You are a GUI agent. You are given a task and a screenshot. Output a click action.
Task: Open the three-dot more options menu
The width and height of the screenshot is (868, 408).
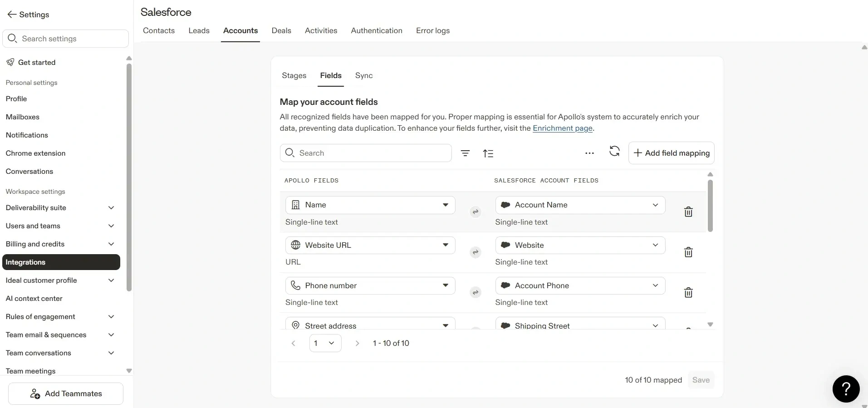[x=589, y=153]
